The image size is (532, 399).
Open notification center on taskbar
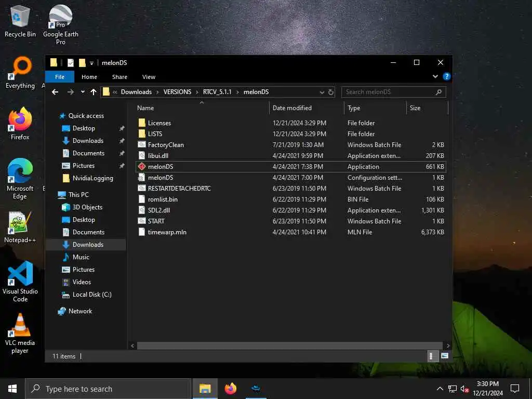[515, 389]
